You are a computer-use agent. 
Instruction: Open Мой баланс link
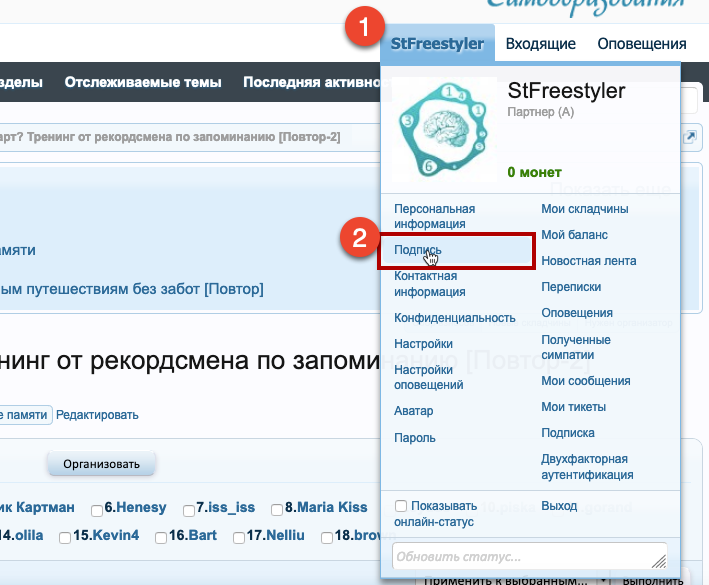(574, 235)
